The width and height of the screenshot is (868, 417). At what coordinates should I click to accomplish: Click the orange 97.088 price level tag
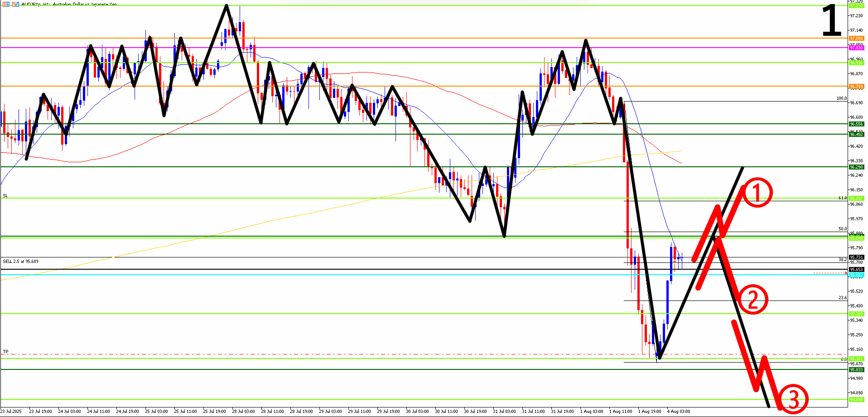click(x=856, y=39)
